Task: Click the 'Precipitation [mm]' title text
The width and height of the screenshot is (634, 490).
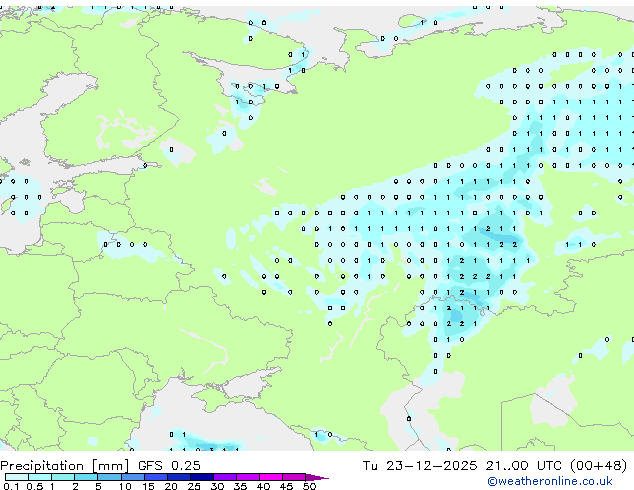Action: 65,466
